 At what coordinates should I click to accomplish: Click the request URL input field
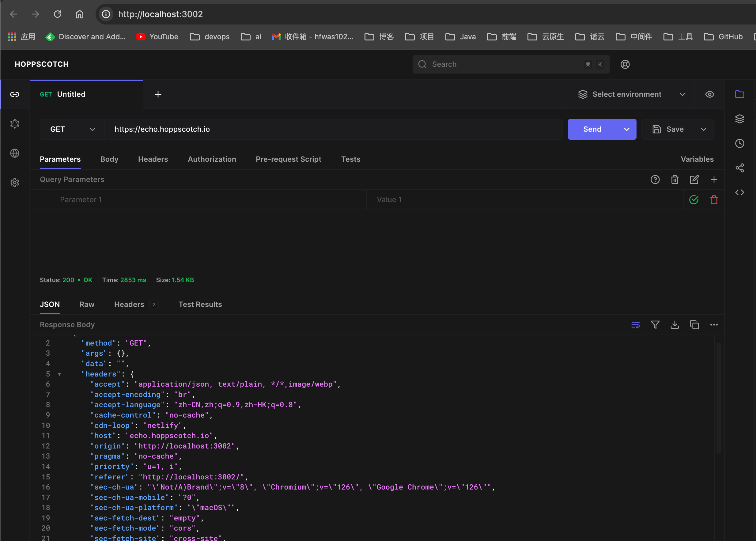333,129
